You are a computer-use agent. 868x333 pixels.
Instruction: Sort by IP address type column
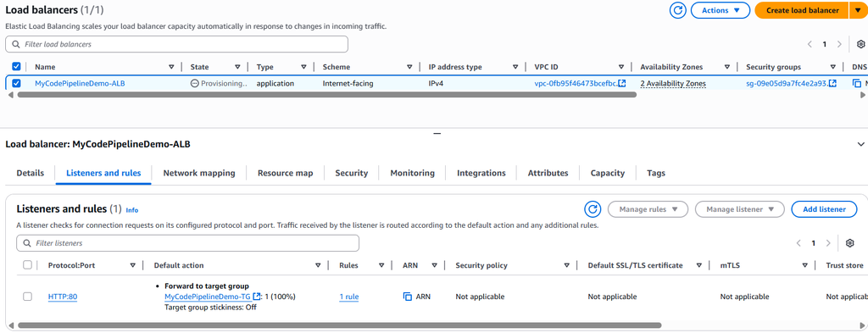click(x=515, y=67)
